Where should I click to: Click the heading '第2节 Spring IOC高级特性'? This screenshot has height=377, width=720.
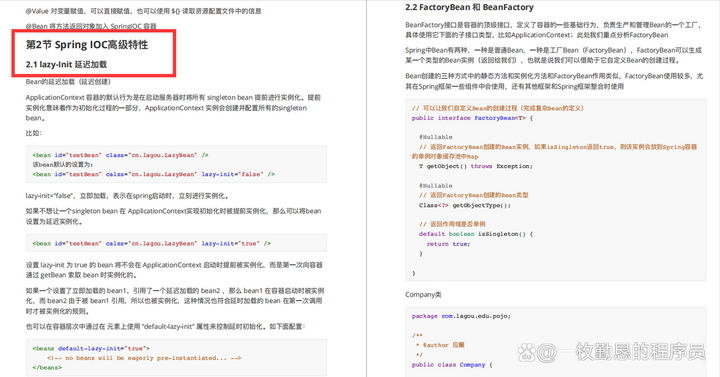(x=87, y=45)
